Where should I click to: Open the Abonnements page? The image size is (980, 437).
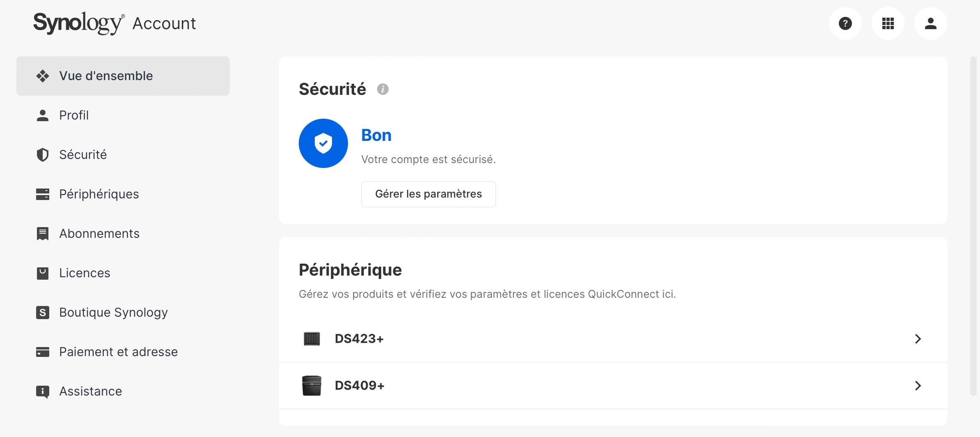pos(99,234)
